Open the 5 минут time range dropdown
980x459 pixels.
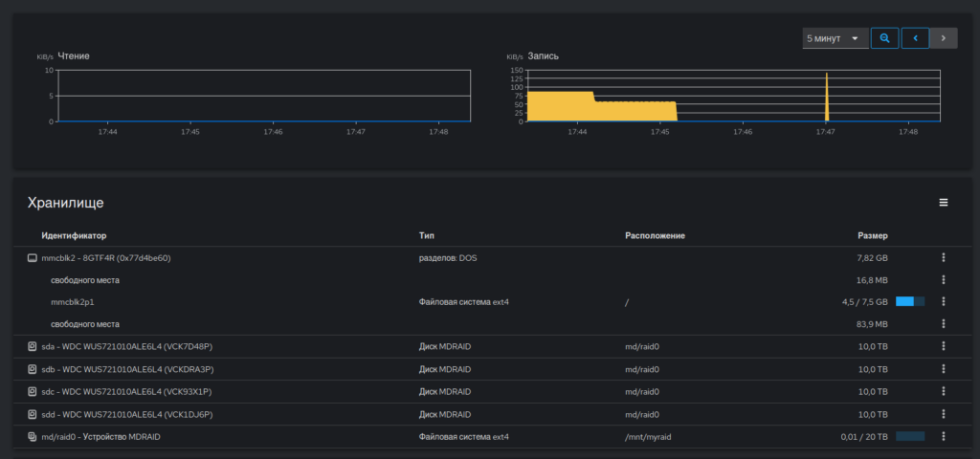coord(835,38)
